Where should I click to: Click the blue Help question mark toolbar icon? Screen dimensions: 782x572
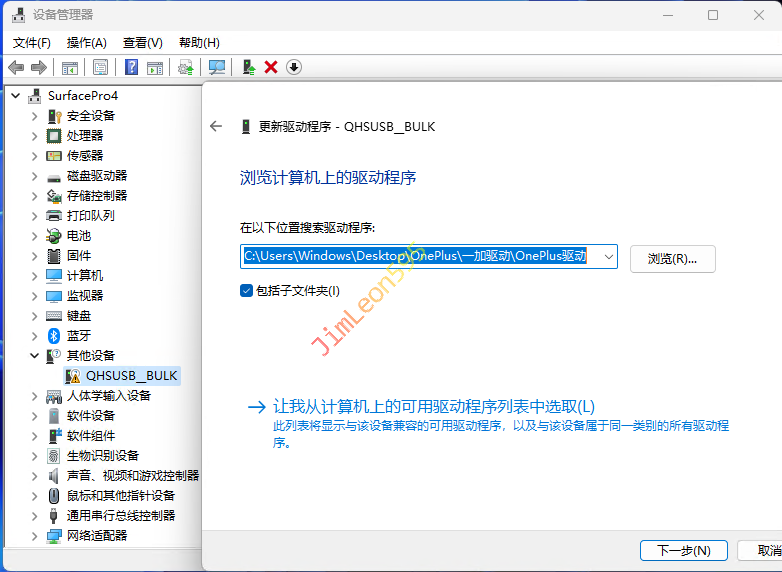[131, 67]
